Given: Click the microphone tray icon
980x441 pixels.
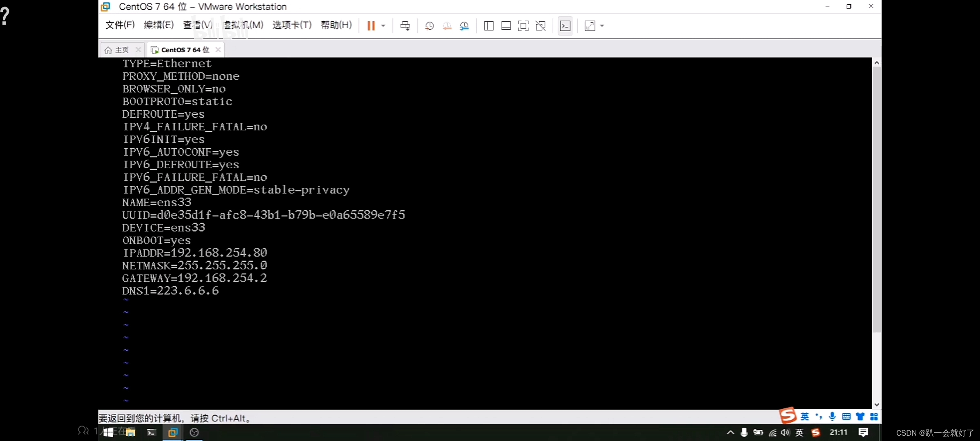Looking at the screenshot, I should [744, 432].
